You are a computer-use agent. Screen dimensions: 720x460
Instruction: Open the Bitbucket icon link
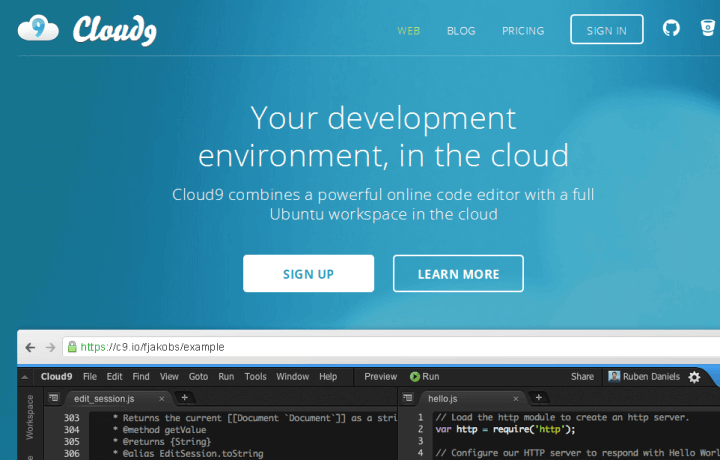tap(708, 28)
